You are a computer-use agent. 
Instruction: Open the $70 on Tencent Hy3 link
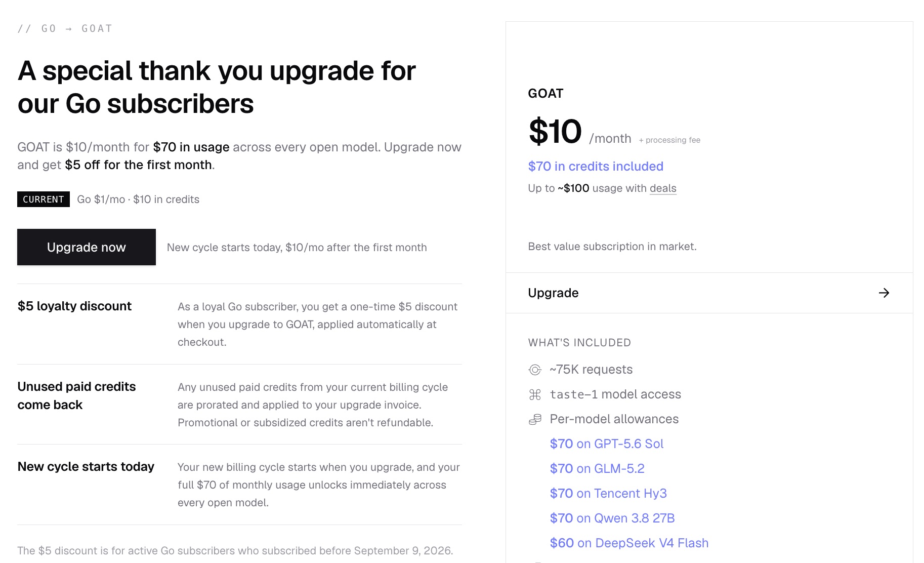pos(608,494)
